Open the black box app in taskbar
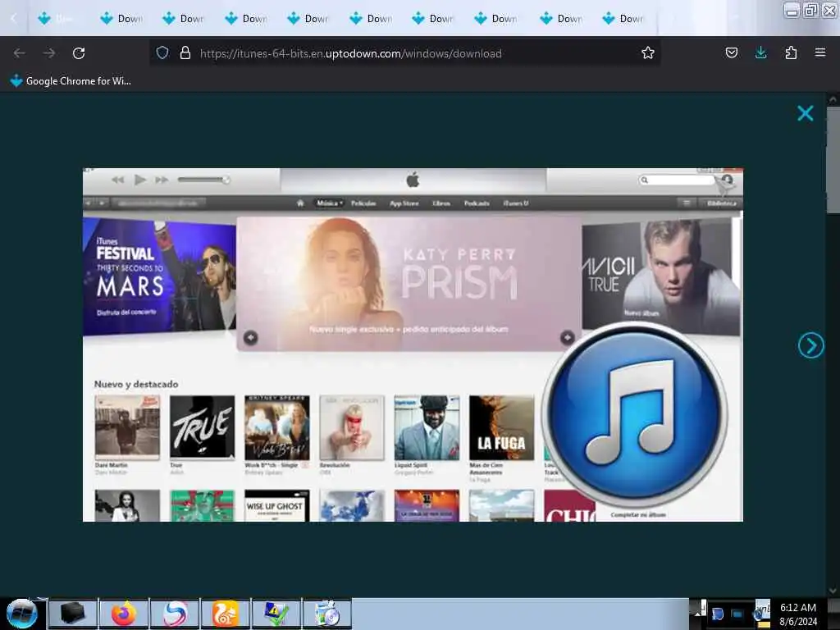The image size is (840, 630). [x=73, y=614]
